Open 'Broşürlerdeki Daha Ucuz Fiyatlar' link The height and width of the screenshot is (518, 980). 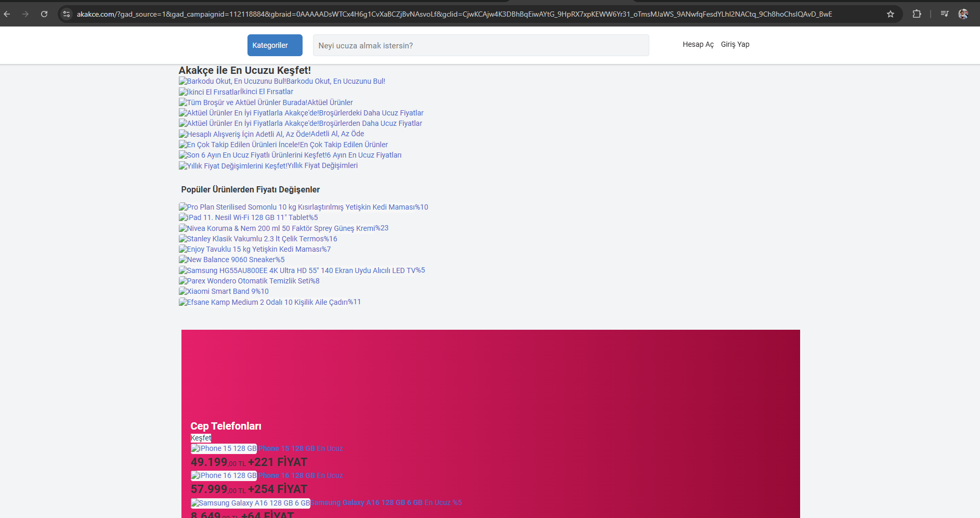pyautogui.click(x=301, y=113)
